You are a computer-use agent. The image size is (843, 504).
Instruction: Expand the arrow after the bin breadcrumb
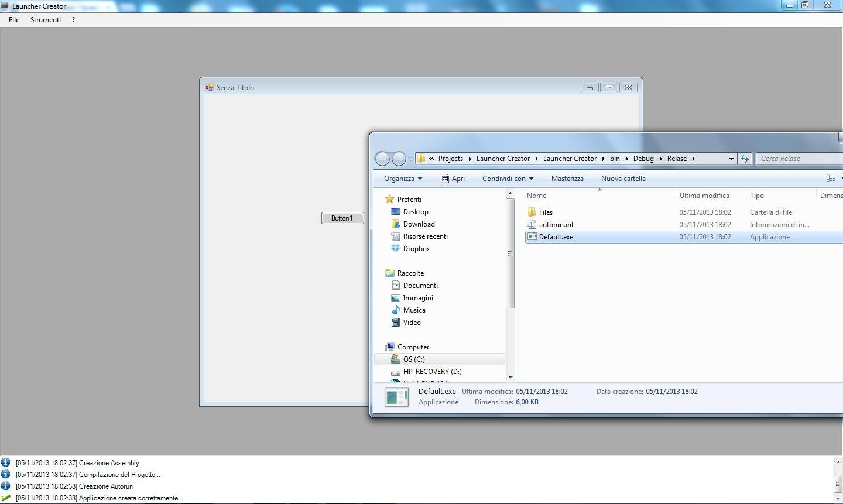point(626,159)
